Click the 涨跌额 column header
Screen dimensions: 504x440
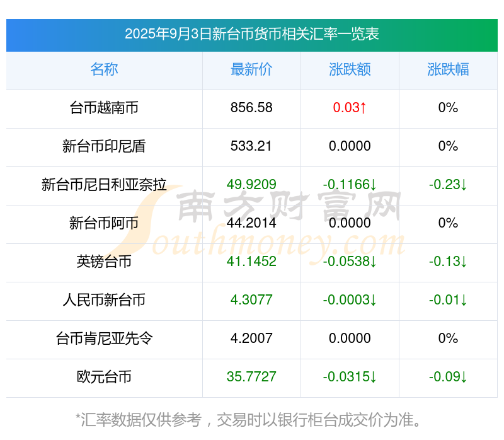(x=350, y=69)
